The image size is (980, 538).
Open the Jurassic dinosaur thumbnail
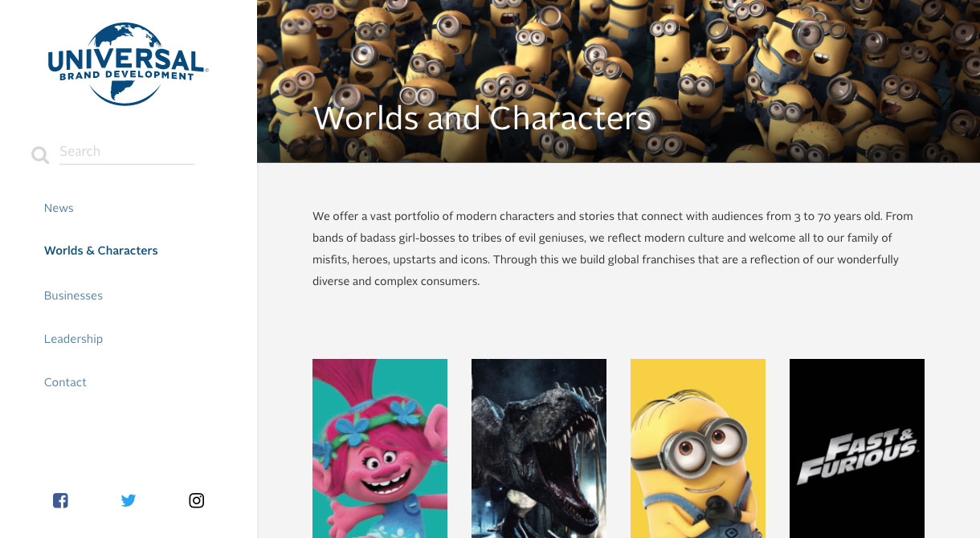click(x=539, y=448)
